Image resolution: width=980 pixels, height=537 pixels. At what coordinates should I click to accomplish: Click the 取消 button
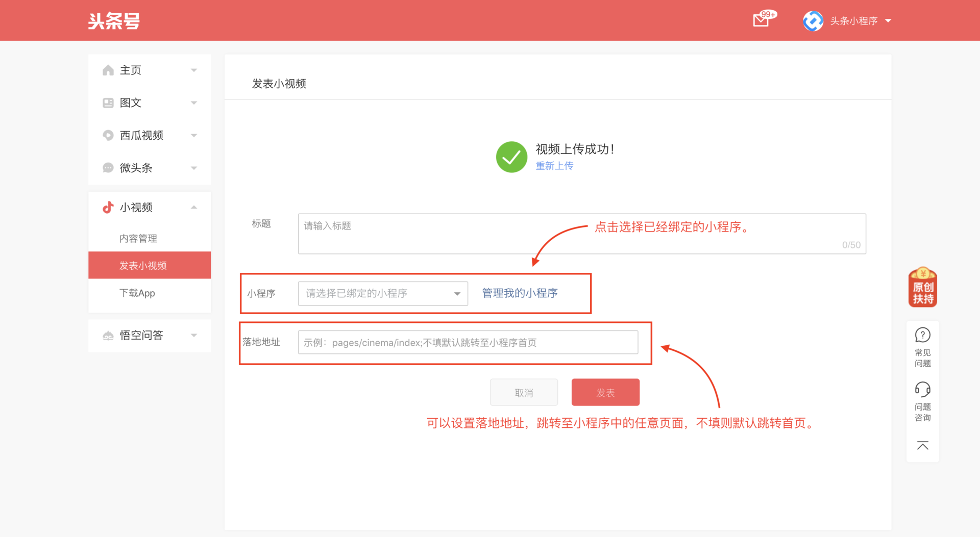524,392
